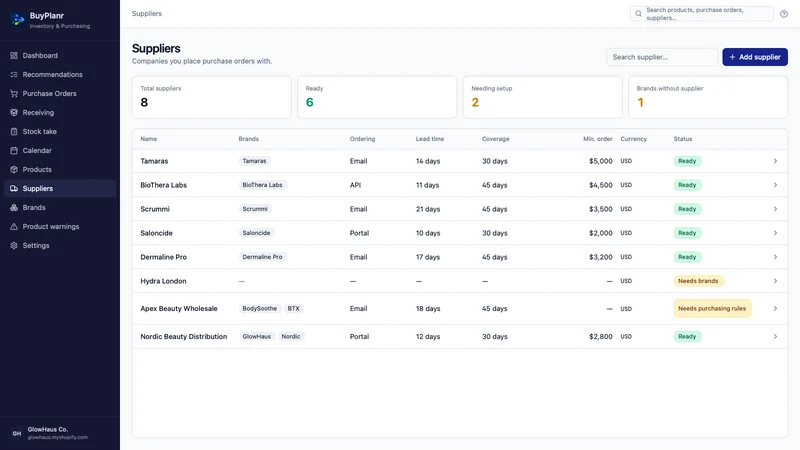Click the Scrummi supplier name
Screen dimensions: 800x450
[155, 209]
